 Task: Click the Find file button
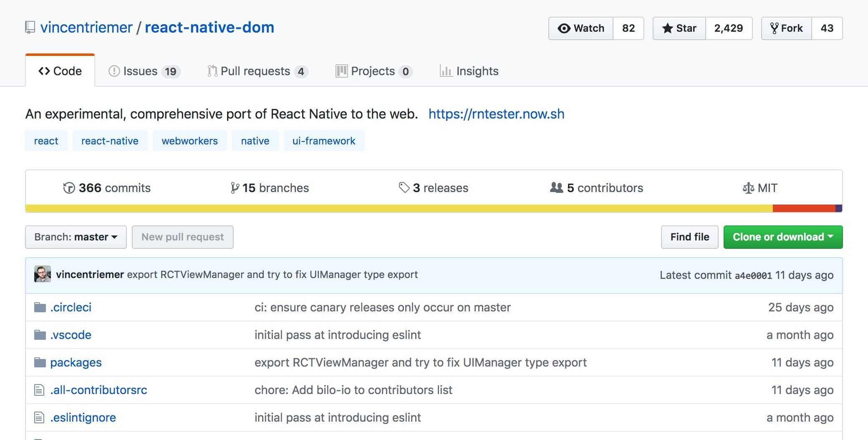pos(689,237)
